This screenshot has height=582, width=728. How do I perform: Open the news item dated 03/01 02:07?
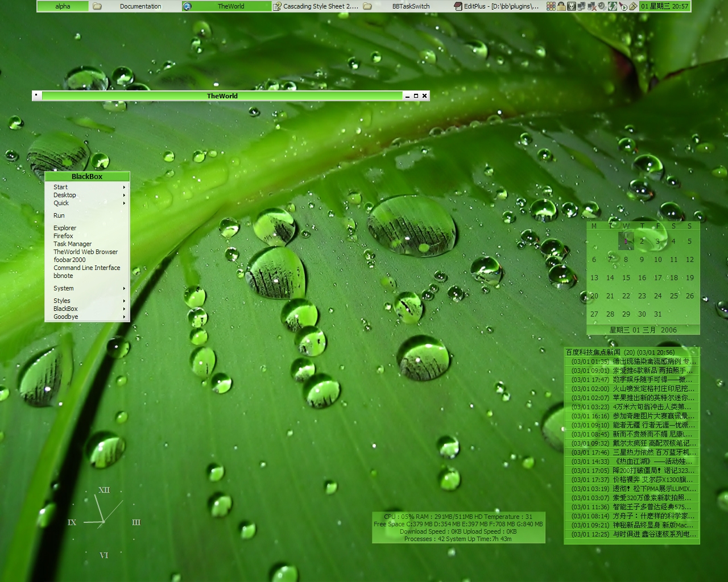click(x=631, y=398)
